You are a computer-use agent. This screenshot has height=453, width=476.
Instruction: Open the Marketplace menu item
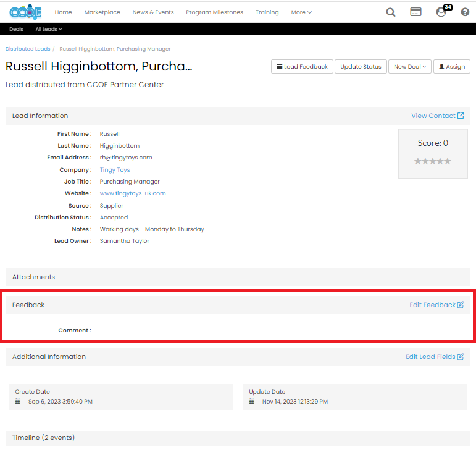coord(102,12)
